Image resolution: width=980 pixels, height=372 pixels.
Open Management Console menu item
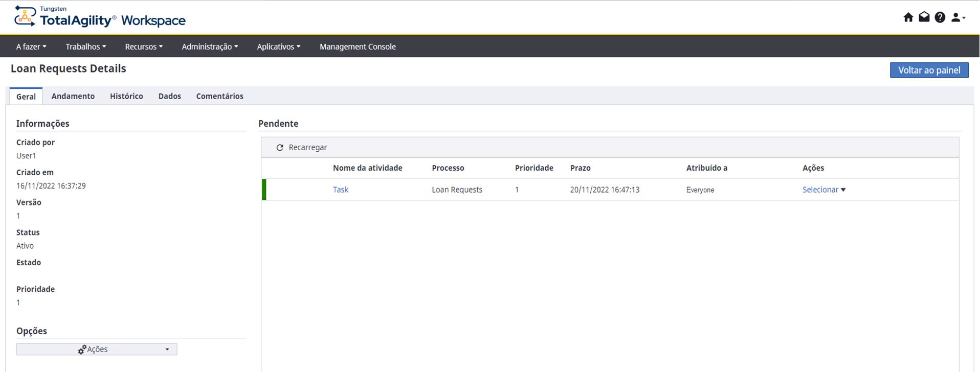[358, 46]
